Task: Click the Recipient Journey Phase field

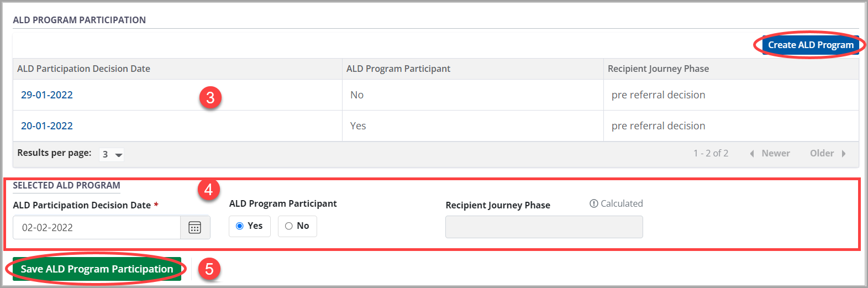Action: 544,227
